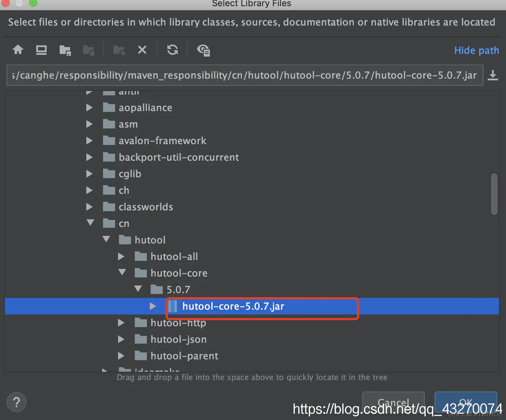This screenshot has width=506, height=420.
Task: Click the Module directory icon
Action: (x=89, y=50)
